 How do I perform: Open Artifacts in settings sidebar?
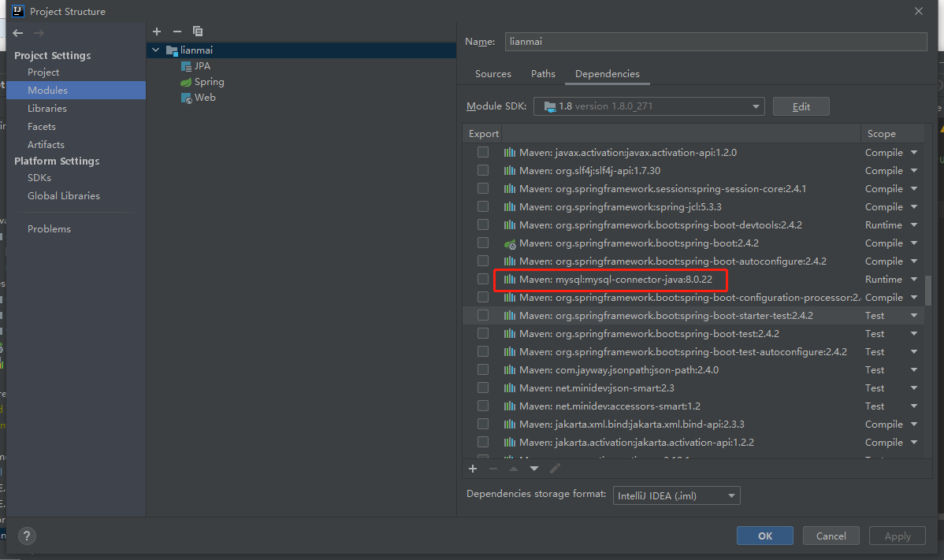[46, 144]
